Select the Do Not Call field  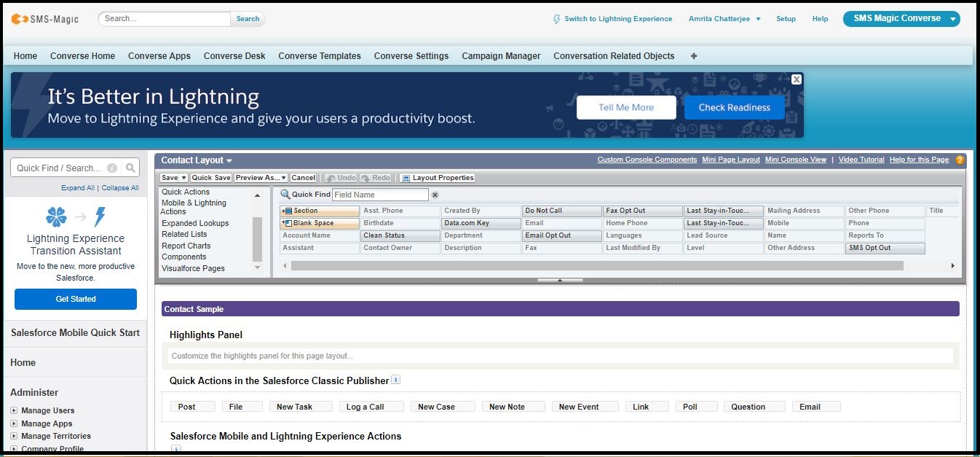pos(562,211)
